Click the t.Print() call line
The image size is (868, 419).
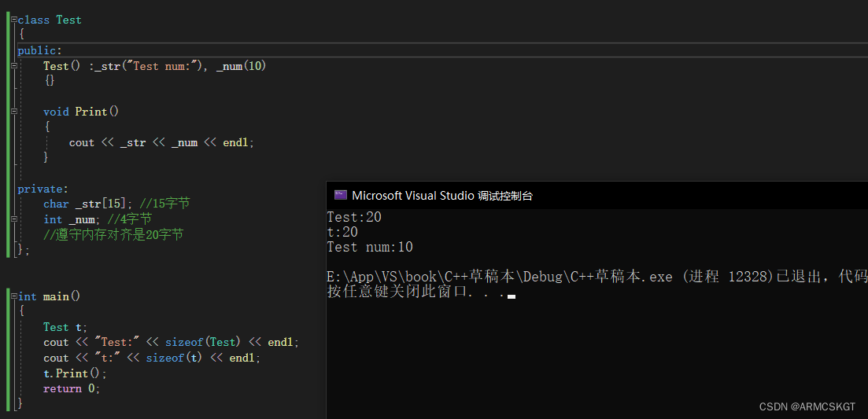point(76,373)
